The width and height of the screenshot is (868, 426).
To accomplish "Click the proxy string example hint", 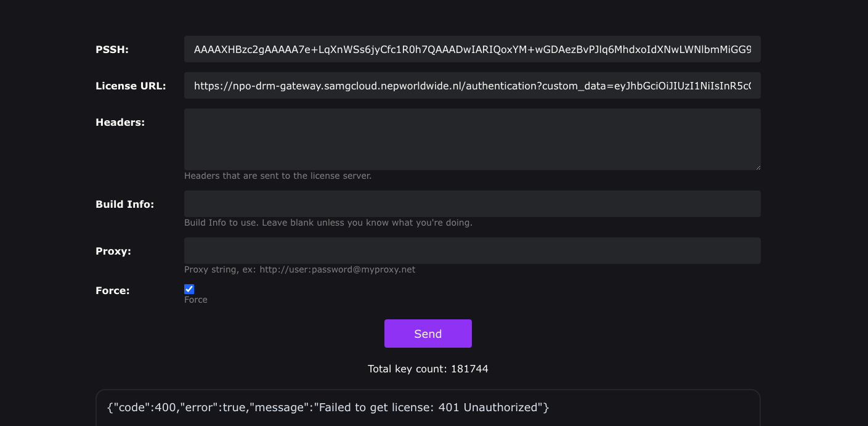I will point(299,269).
